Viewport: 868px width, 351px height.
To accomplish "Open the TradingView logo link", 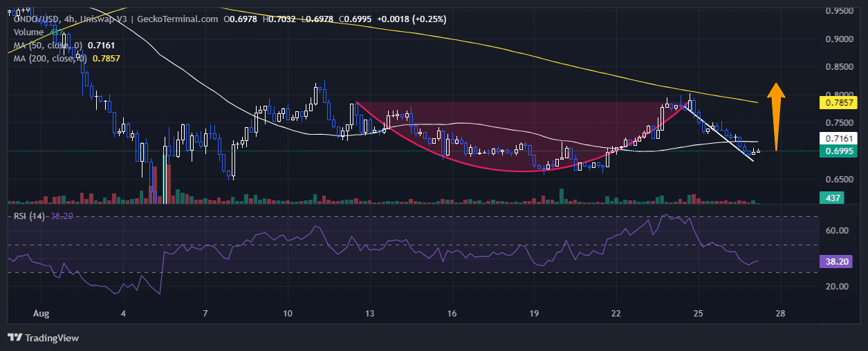I will (x=43, y=338).
